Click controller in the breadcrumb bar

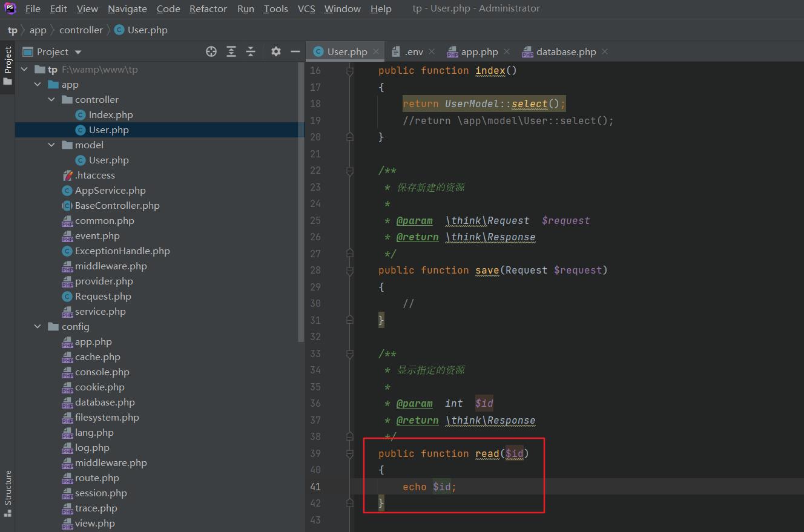point(81,30)
